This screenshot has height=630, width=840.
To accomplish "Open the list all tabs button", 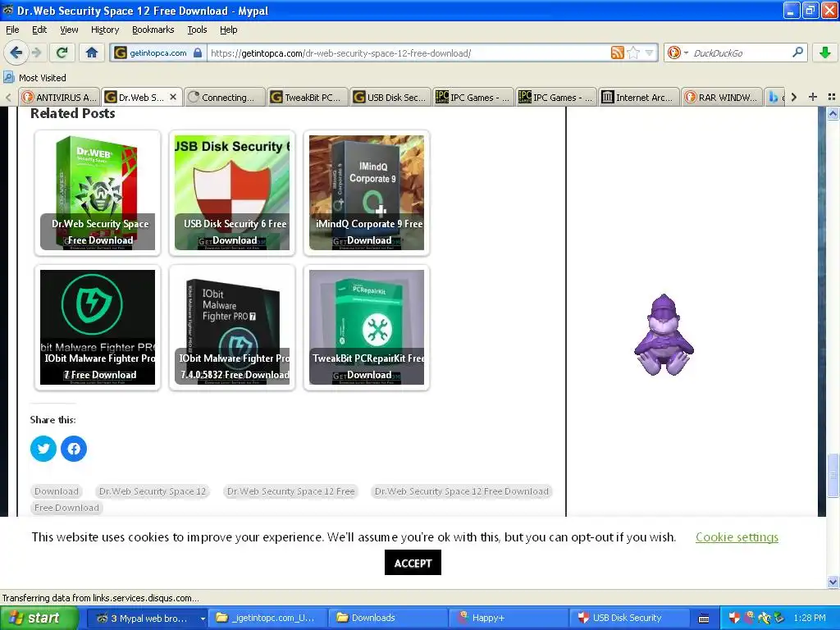I will 832,97.
